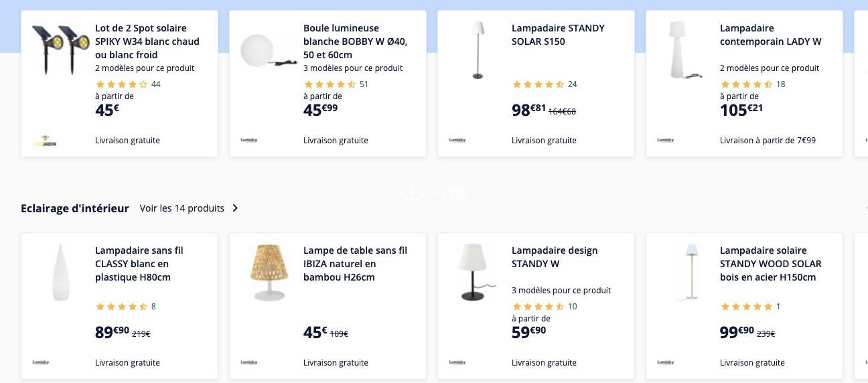Click the star rating of BOBBY W lamp
This screenshot has height=383, width=868.
pos(330,84)
